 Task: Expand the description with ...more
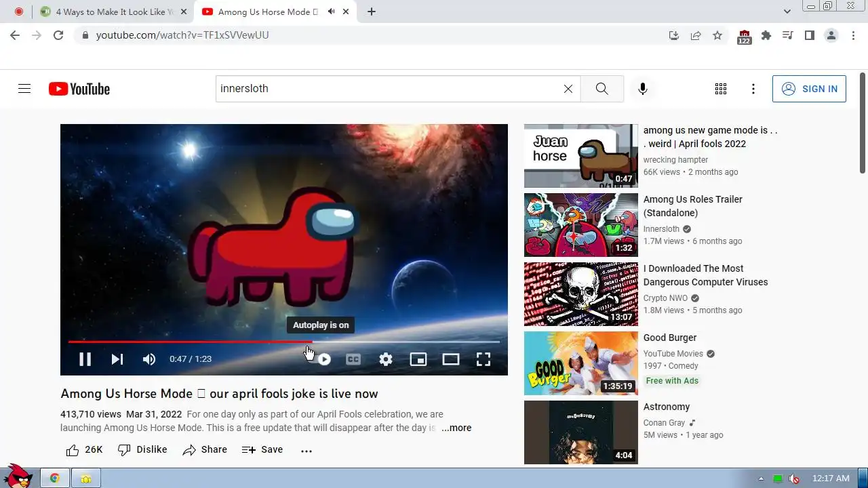(456, 428)
